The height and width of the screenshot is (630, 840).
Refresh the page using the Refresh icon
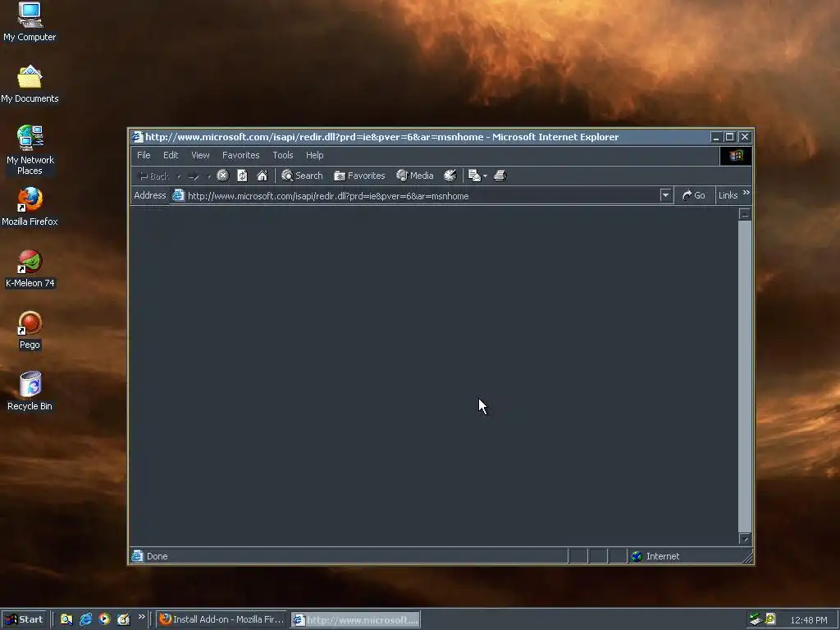pos(242,176)
